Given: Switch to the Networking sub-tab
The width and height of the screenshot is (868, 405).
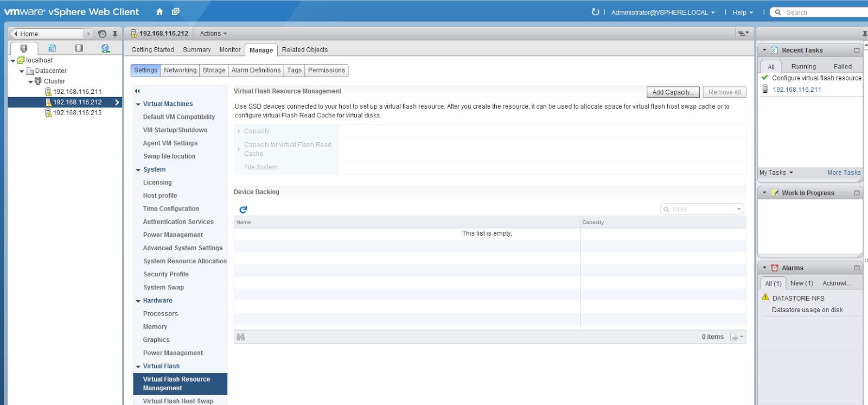Looking at the screenshot, I should click(180, 71).
